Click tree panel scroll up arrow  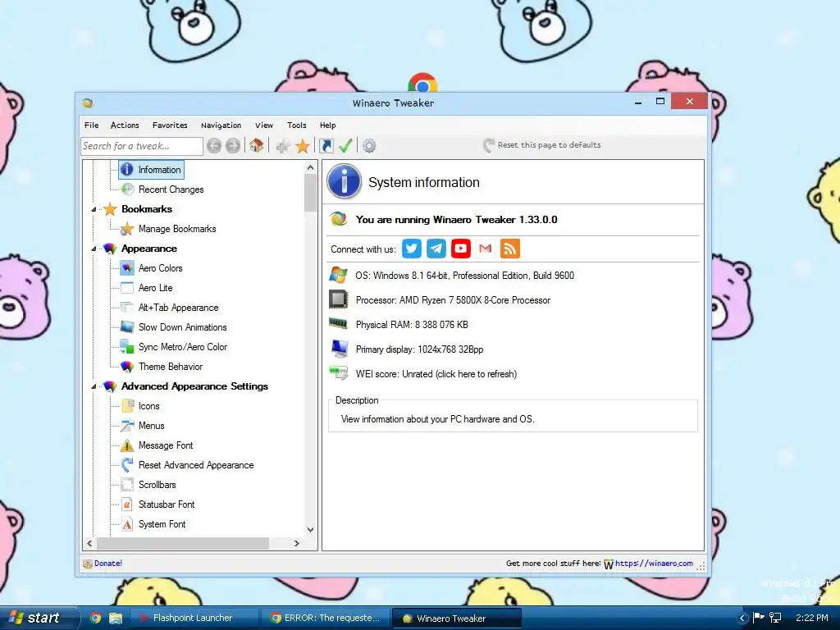click(310, 167)
